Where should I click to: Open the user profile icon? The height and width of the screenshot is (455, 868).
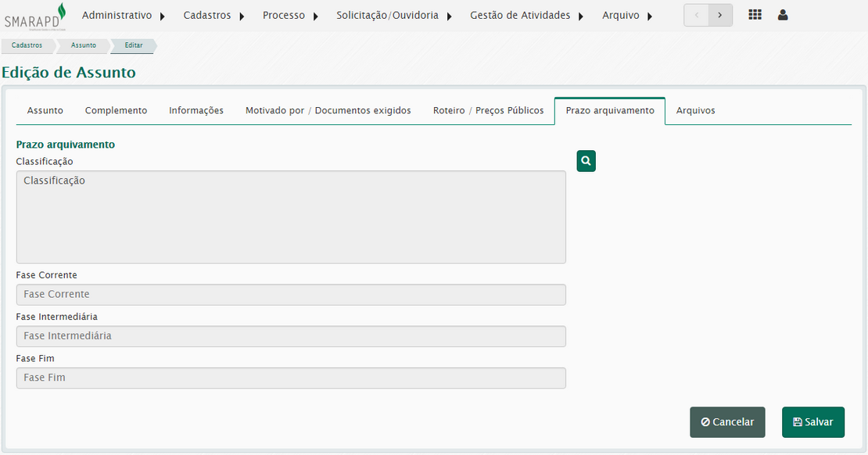click(x=783, y=15)
